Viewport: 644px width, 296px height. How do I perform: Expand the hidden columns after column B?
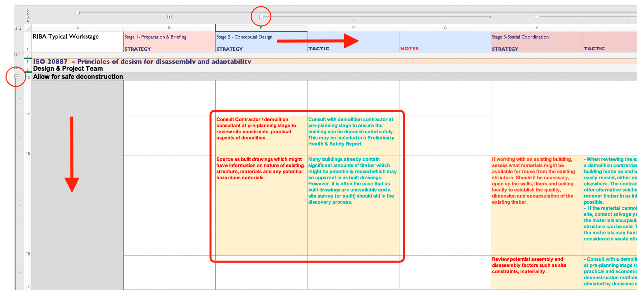[x=169, y=17]
